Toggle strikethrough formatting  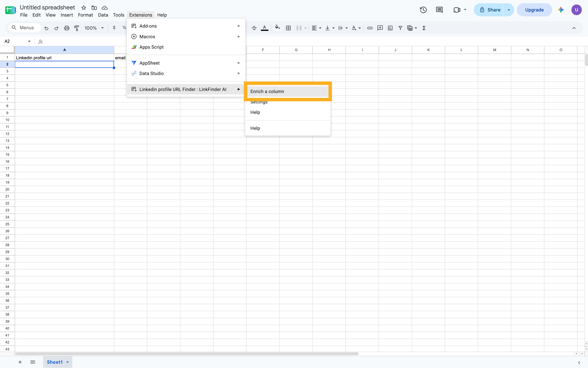click(254, 28)
